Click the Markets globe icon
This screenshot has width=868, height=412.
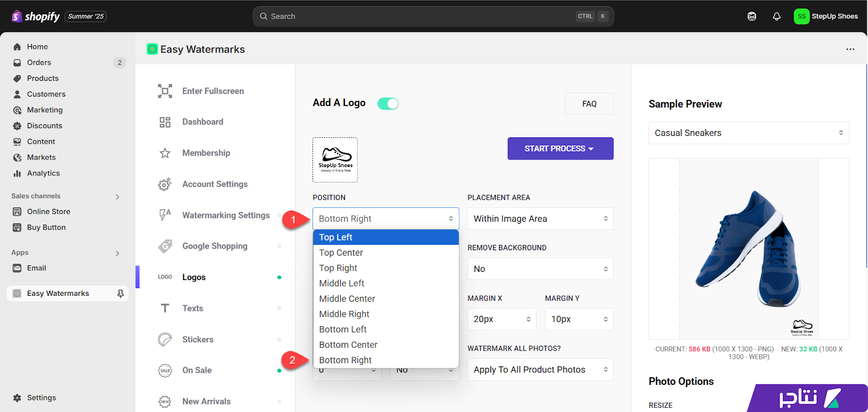coord(17,157)
